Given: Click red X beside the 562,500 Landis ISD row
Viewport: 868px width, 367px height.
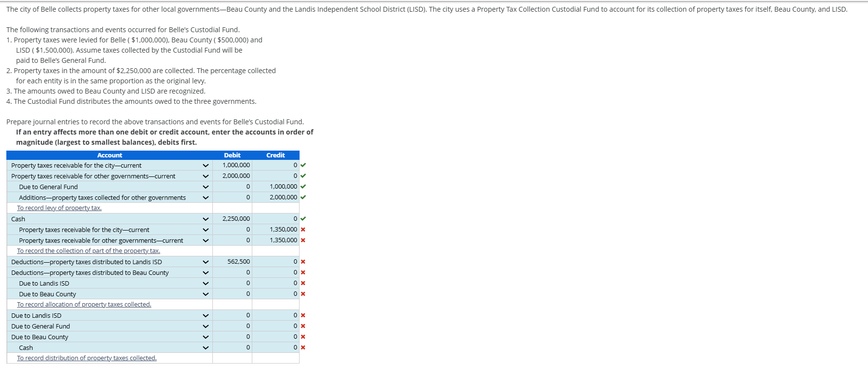Looking at the screenshot, I should coord(303,262).
